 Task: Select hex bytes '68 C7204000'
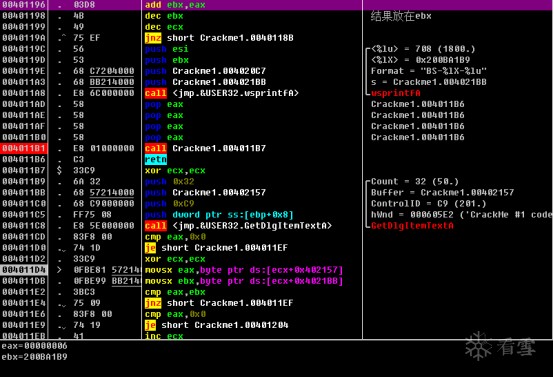coord(104,71)
